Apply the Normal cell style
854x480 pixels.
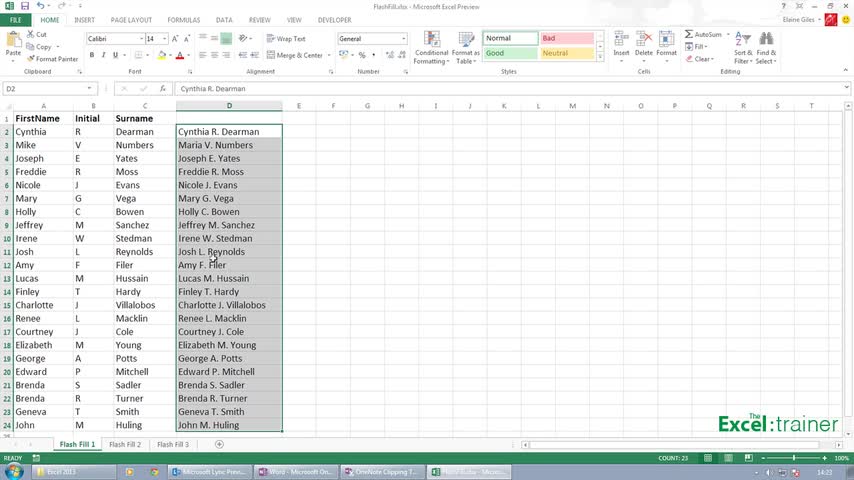(510, 38)
